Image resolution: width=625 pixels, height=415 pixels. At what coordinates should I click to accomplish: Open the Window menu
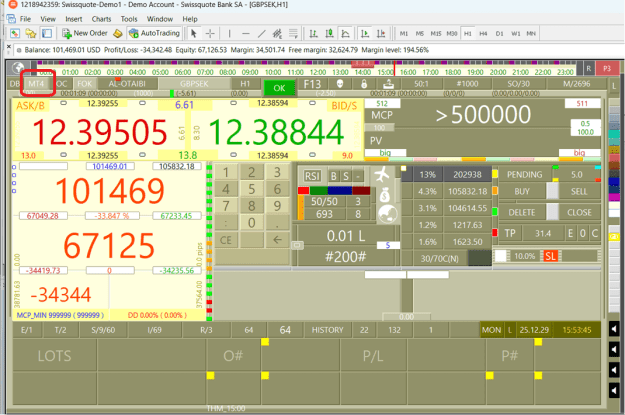pyautogui.click(x=159, y=19)
